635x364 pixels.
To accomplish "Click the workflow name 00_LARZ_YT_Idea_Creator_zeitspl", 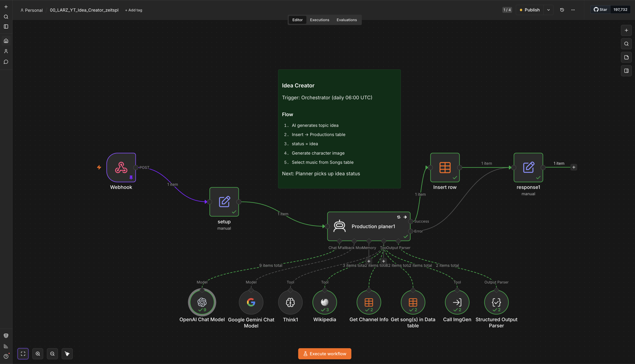I will [84, 10].
